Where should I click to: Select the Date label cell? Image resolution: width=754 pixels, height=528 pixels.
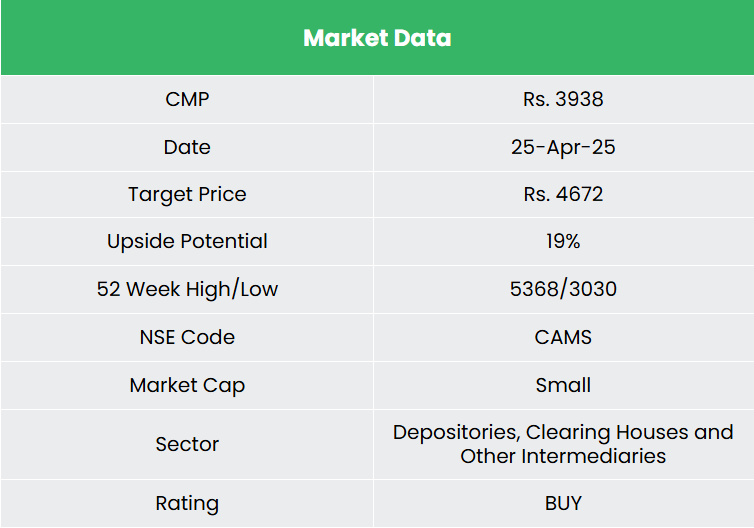click(187, 147)
